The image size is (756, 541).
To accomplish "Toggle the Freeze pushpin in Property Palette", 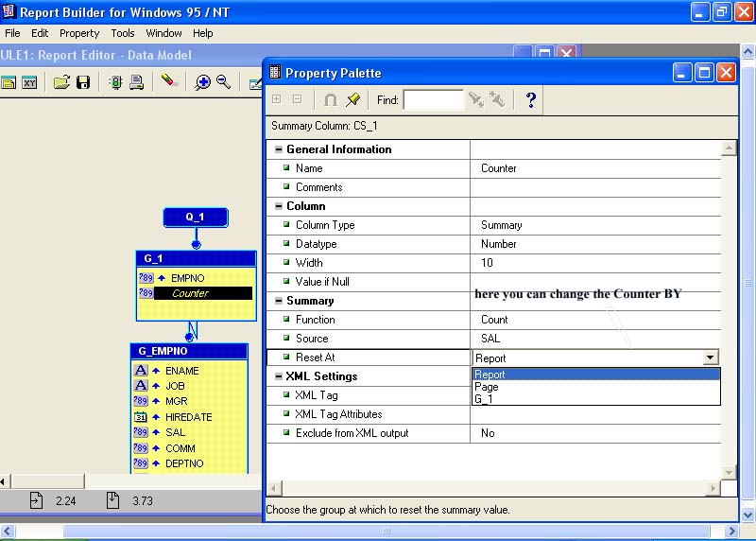I will click(352, 99).
